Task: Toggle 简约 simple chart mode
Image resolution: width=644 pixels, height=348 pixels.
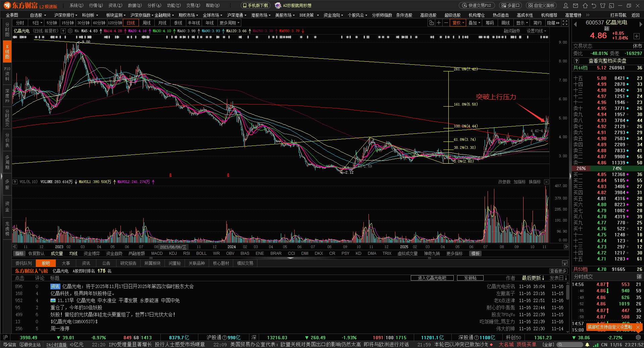Action: coord(537,23)
